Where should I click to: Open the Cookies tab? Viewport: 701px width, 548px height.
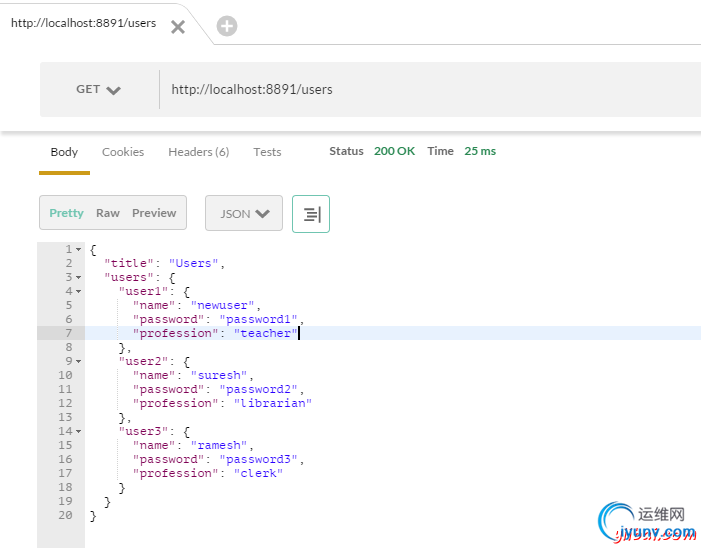(123, 152)
